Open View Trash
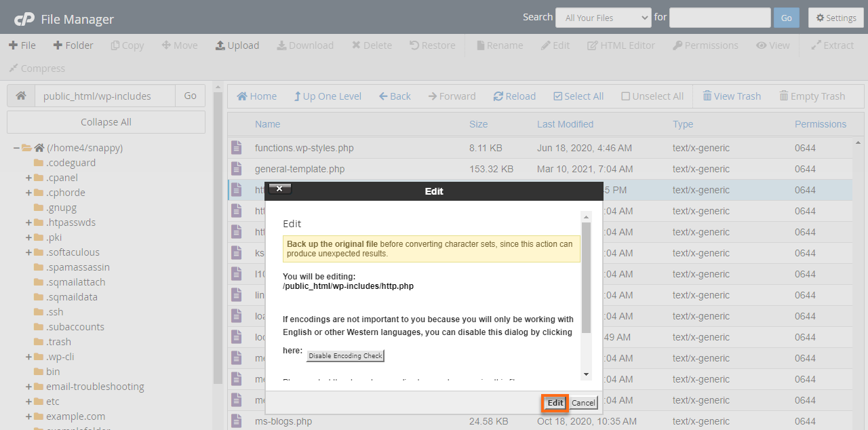The width and height of the screenshot is (868, 430). point(732,96)
